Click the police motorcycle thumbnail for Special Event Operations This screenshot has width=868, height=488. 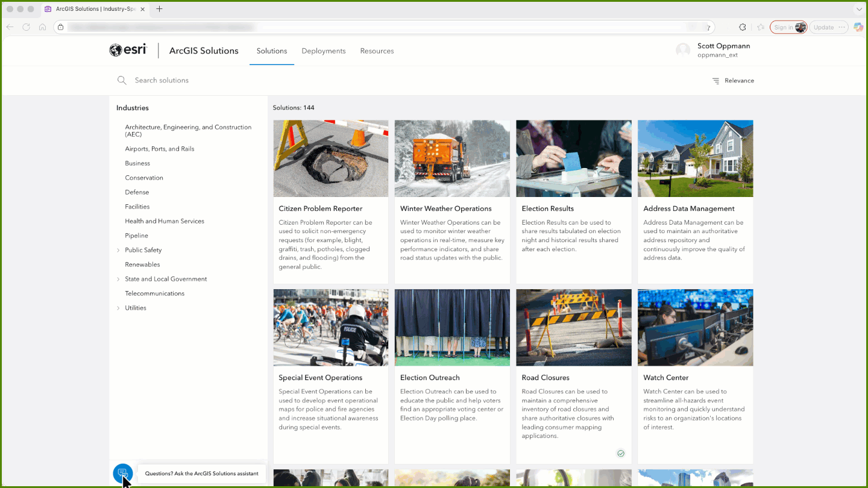point(331,328)
